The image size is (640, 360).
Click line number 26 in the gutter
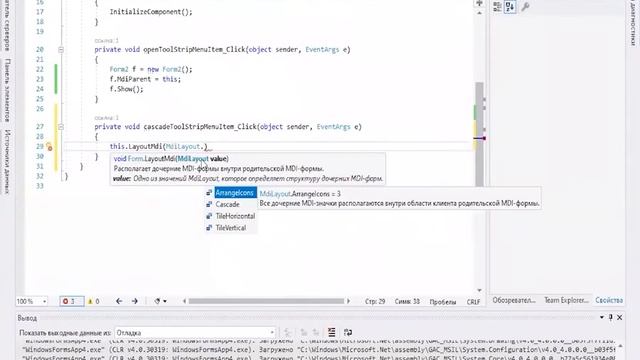(39, 109)
